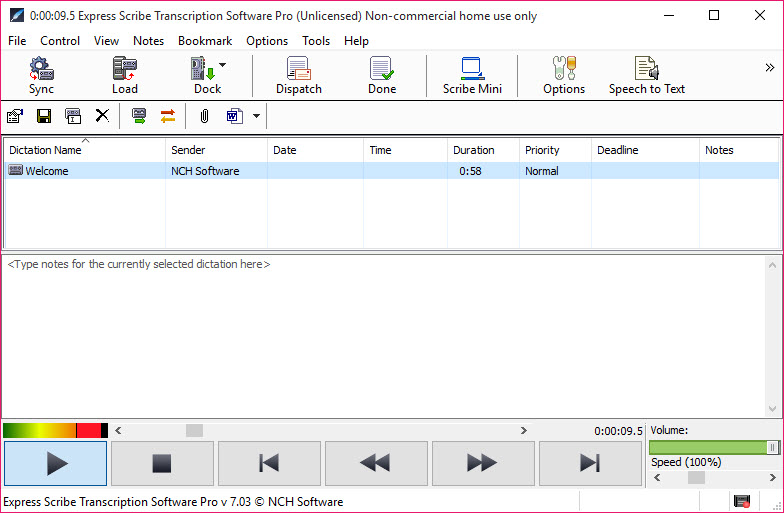Decrease speed with the left arrow
Screen dimensions: 784x513
[658, 478]
